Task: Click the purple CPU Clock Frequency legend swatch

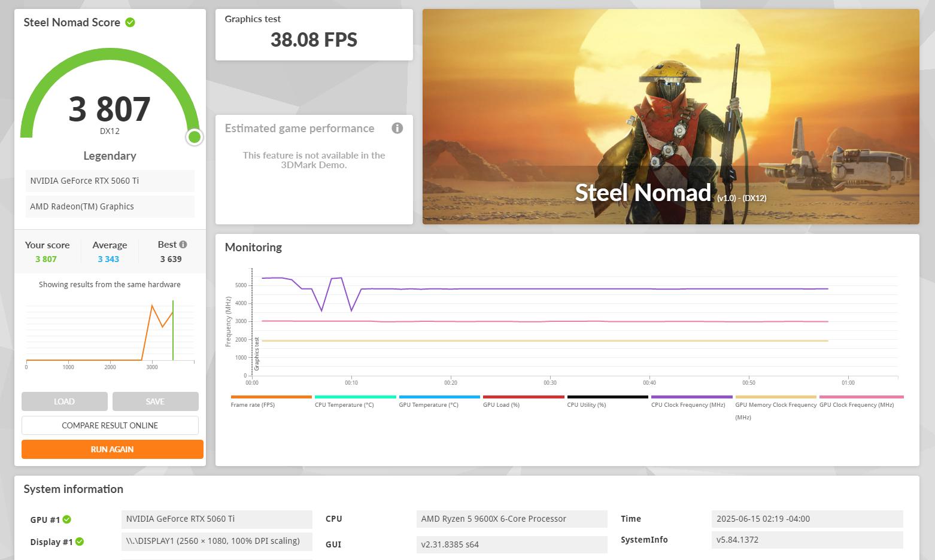Action: pyautogui.click(x=691, y=397)
